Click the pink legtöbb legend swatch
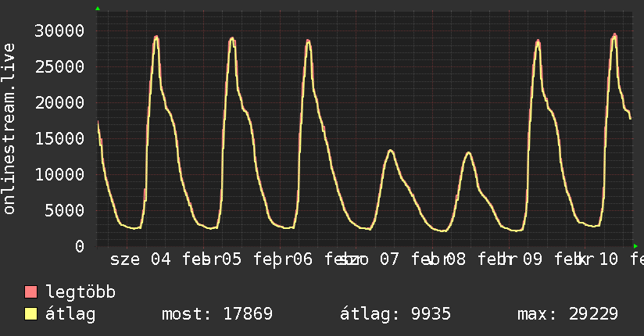Image resolution: width=644 pixels, height=336 pixels. (x=30, y=292)
